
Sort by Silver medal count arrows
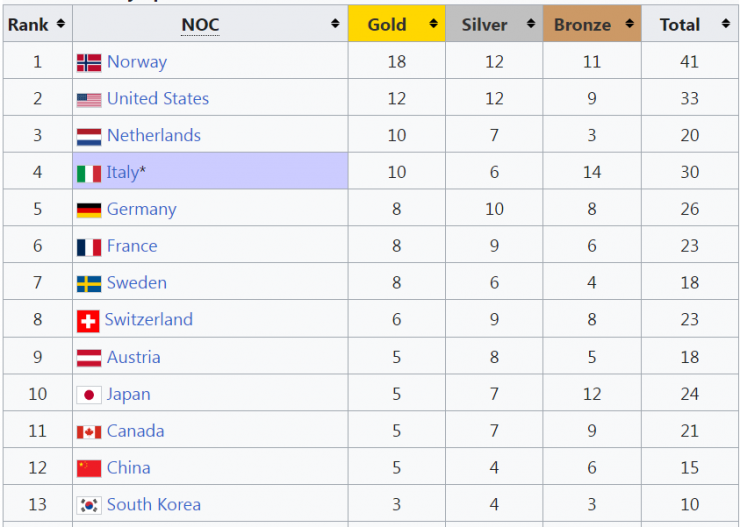(x=531, y=24)
